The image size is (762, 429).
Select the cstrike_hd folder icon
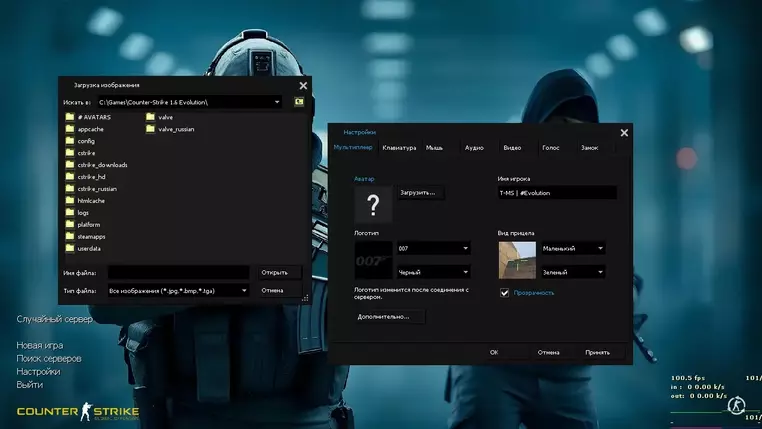tap(70, 177)
